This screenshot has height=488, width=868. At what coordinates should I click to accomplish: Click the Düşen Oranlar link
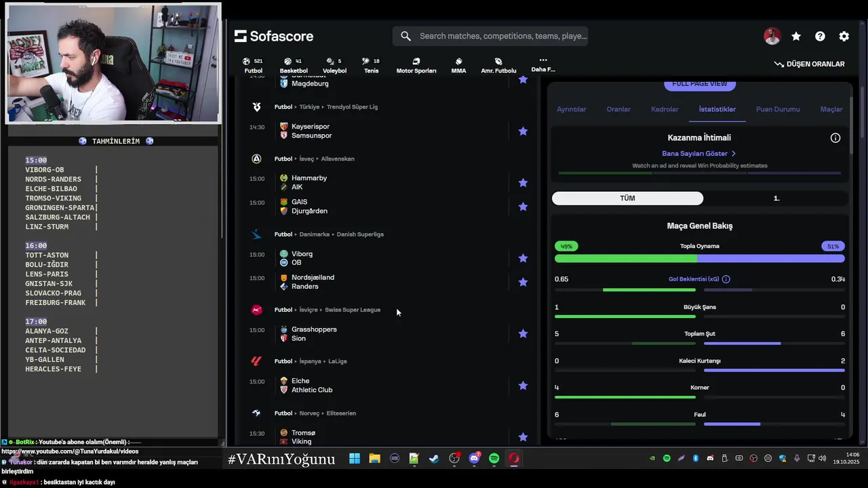point(810,64)
